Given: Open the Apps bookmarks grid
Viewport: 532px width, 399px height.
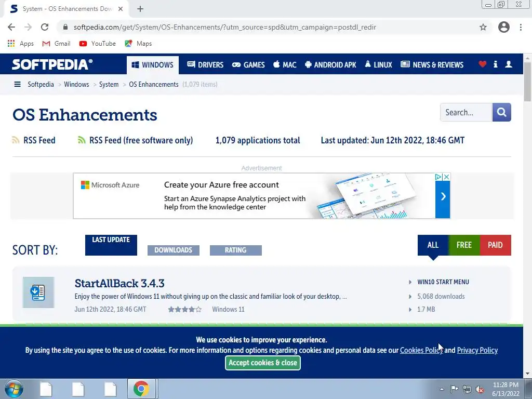Looking at the screenshot, I should 21,44.
